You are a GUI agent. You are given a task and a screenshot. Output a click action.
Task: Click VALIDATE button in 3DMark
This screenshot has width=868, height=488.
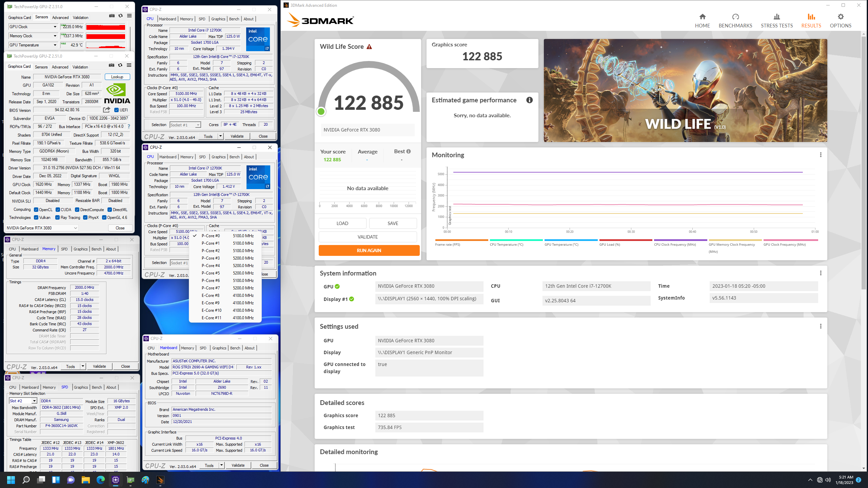pos(368,237)
